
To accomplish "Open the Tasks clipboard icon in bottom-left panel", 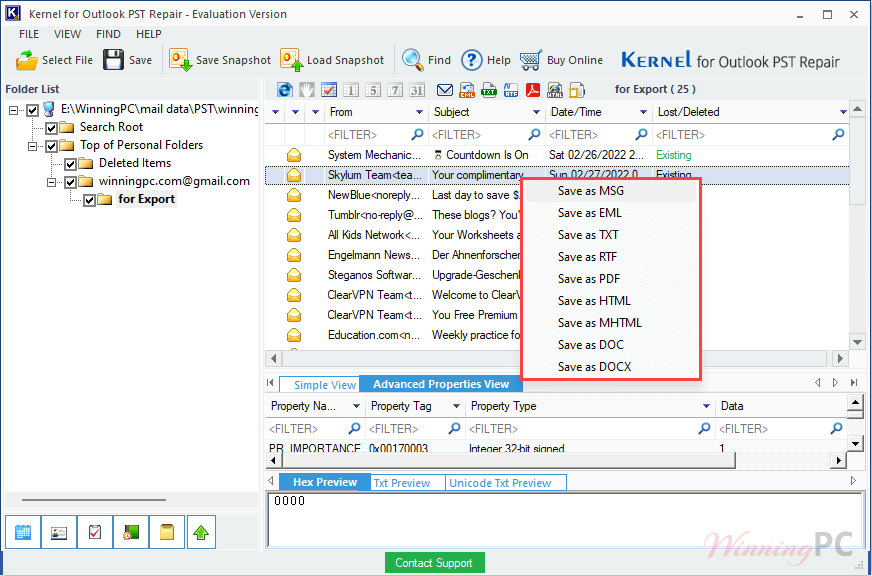I will tap(95, 532).
